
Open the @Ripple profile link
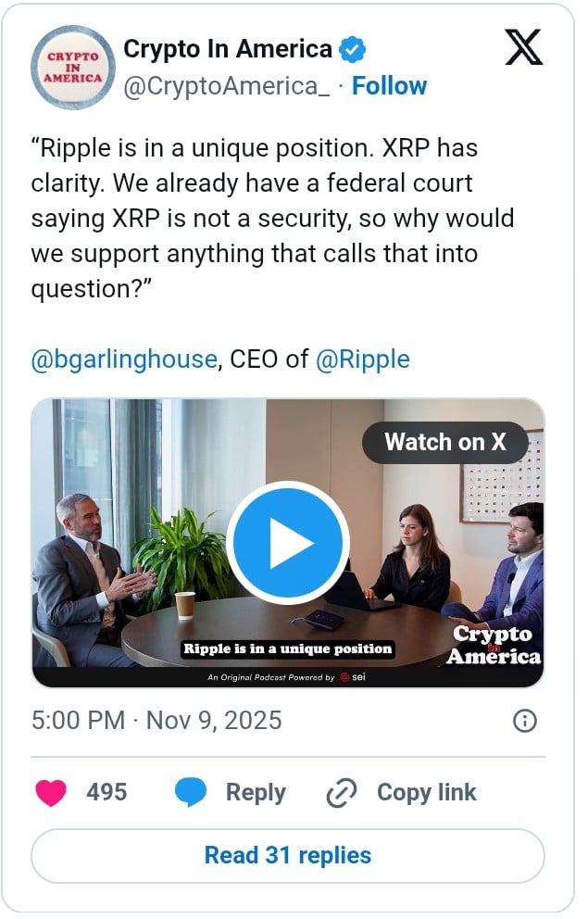click(x=365, y=359)
